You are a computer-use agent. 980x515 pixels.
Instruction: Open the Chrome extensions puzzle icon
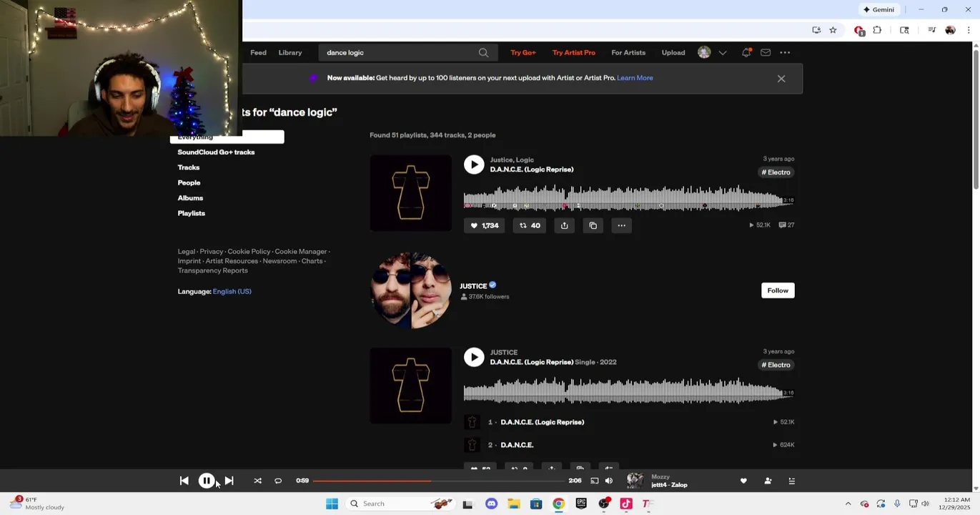(877, 30)
